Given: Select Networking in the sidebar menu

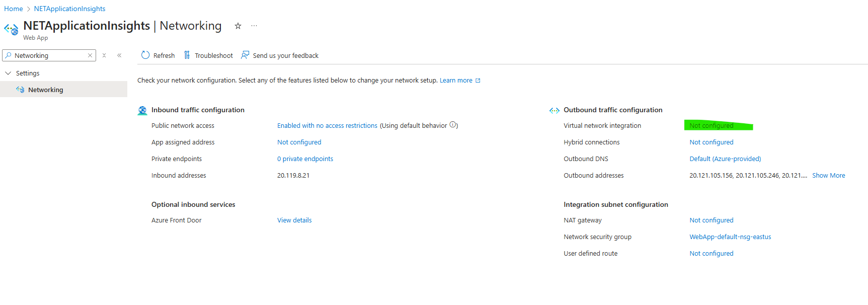Looking at the screenshot, I should coord(45,90).
